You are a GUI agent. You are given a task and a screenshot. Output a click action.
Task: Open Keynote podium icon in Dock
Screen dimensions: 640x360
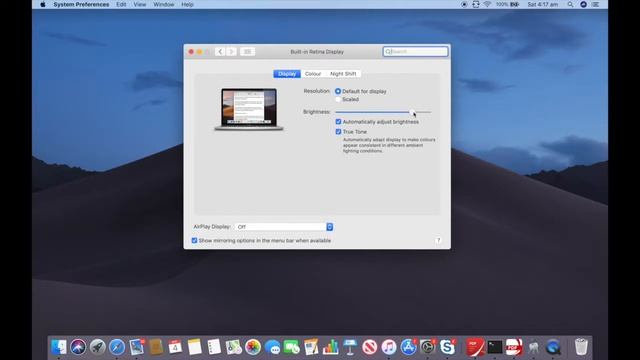pos(350,347)
